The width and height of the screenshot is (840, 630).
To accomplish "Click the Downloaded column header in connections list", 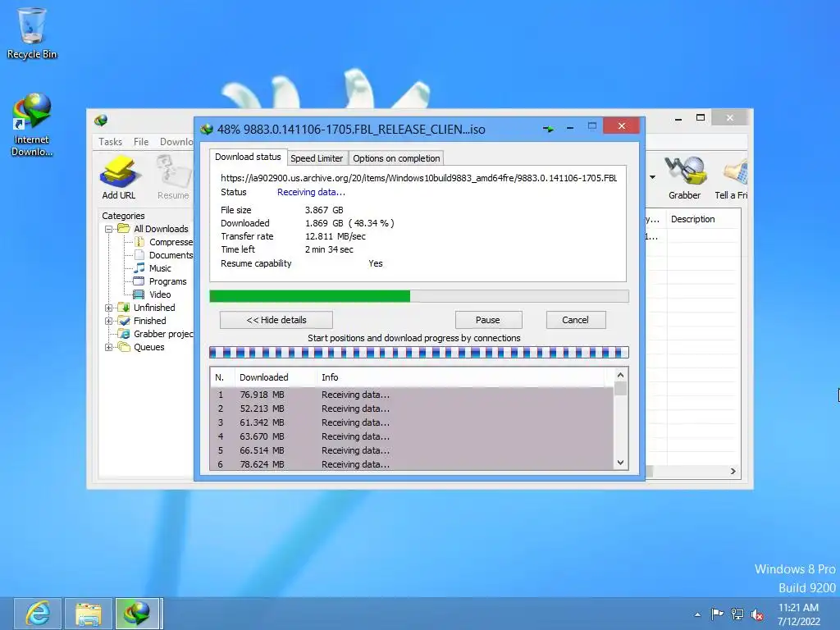I will point(275,377).
